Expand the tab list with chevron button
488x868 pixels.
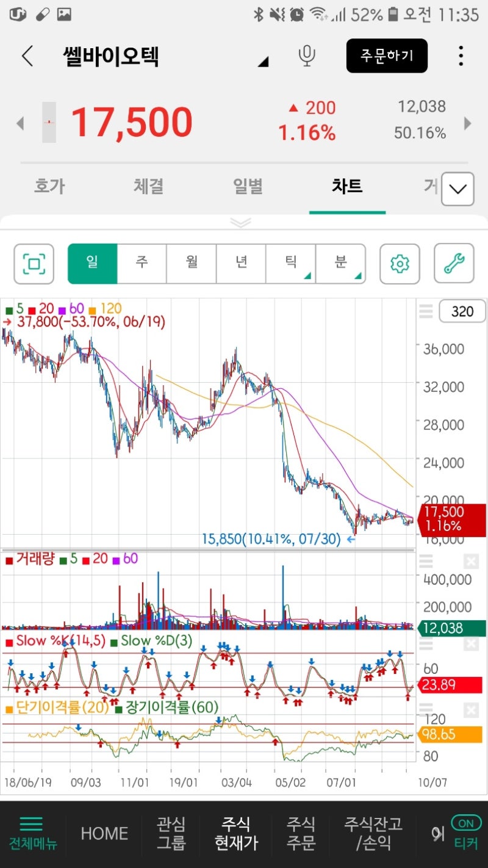(457, 189)
